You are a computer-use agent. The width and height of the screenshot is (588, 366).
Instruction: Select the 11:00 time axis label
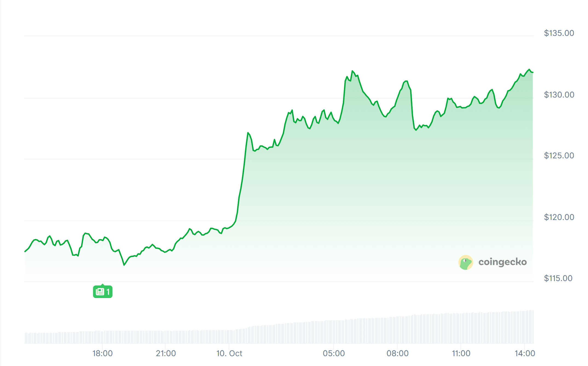pos(461,353)
